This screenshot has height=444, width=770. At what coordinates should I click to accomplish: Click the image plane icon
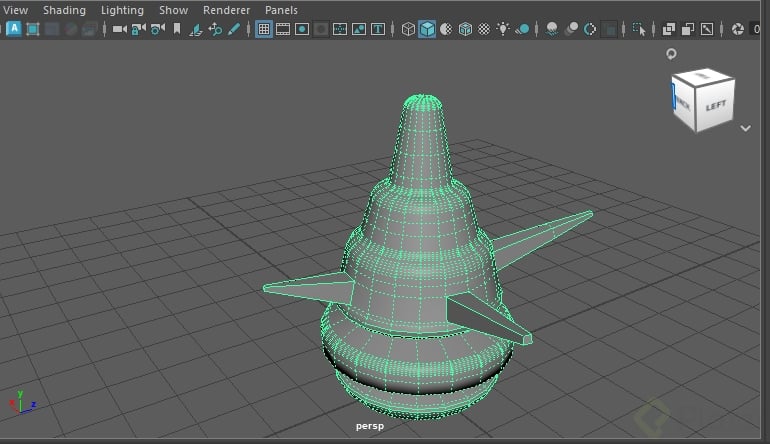point(196,29)
